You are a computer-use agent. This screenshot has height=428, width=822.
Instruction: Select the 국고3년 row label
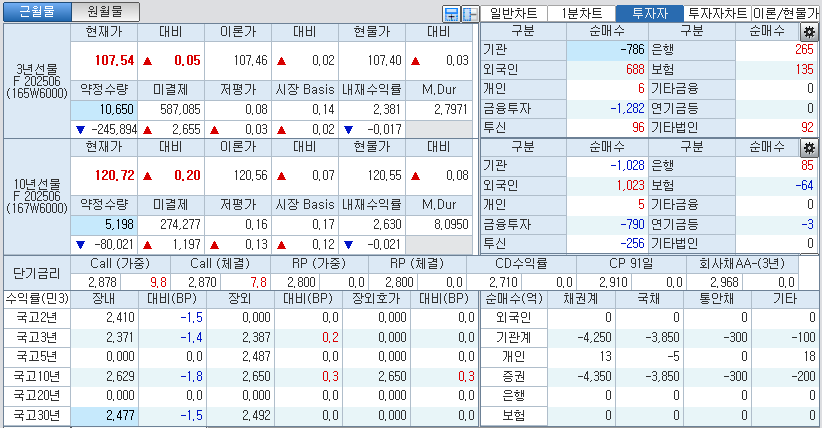click(37, 337)
